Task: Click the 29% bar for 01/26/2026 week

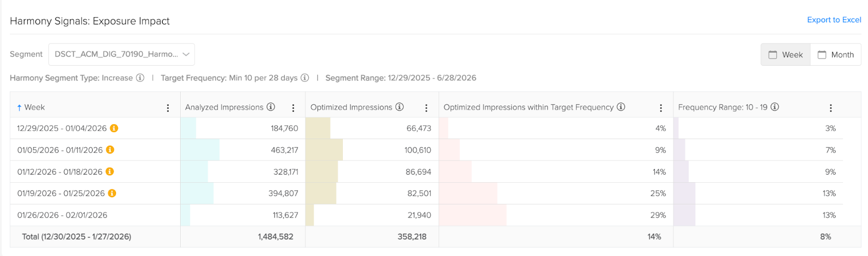Action: coord(473,215)
